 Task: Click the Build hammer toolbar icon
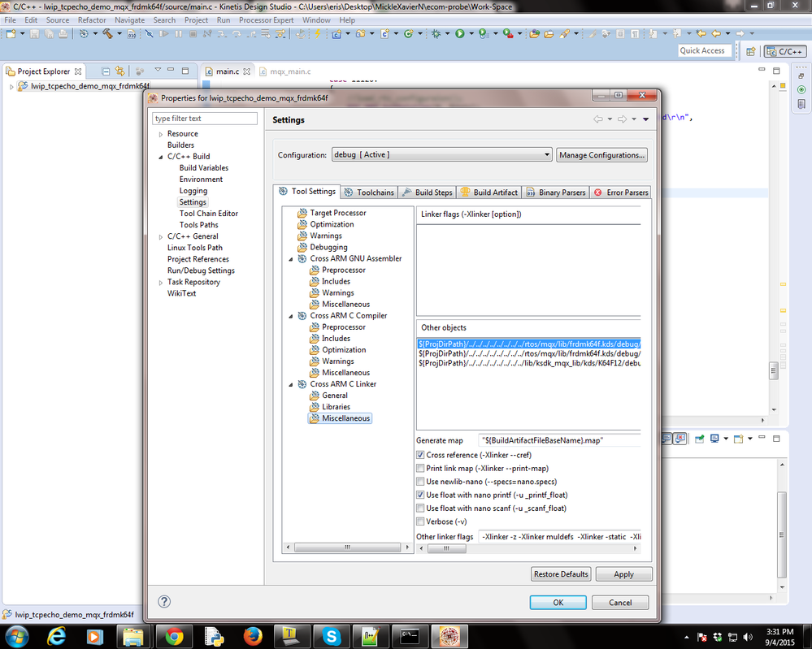click(x=108, y=34)
